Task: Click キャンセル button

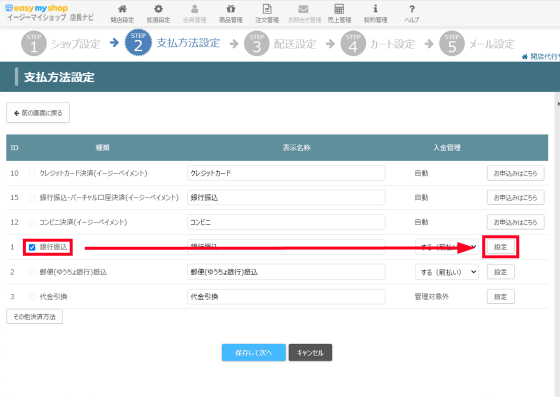Action: tap(310, 353)
